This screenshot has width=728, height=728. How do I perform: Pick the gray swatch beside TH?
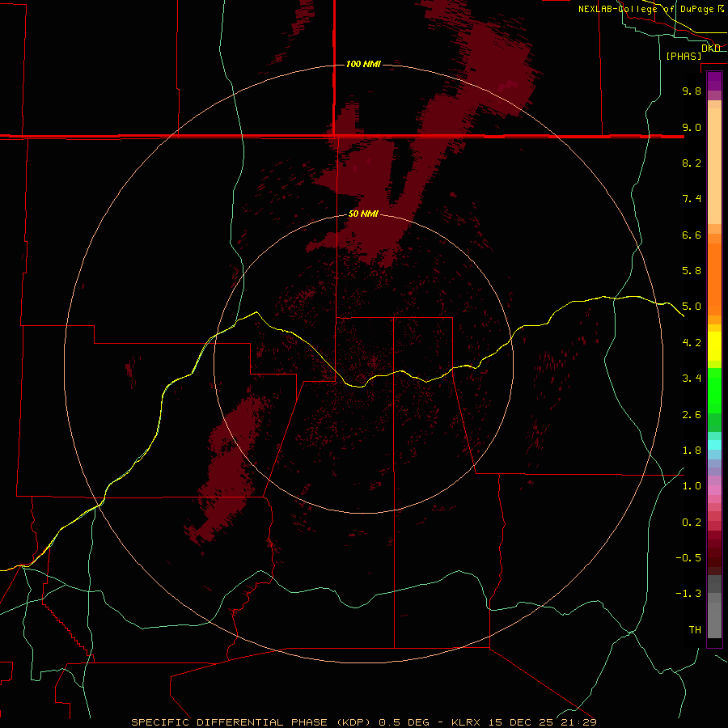tap(714, 620)
